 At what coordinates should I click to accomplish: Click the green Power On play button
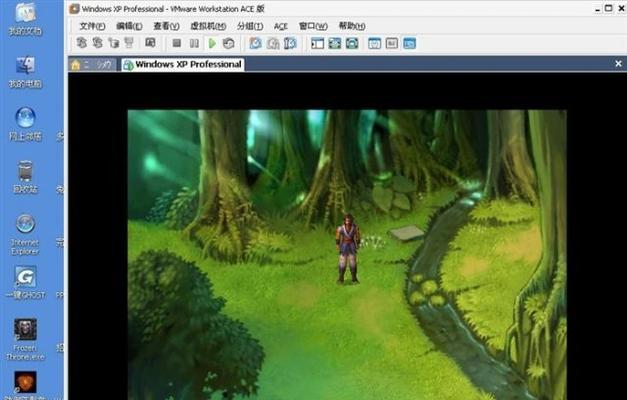(212, 43)
